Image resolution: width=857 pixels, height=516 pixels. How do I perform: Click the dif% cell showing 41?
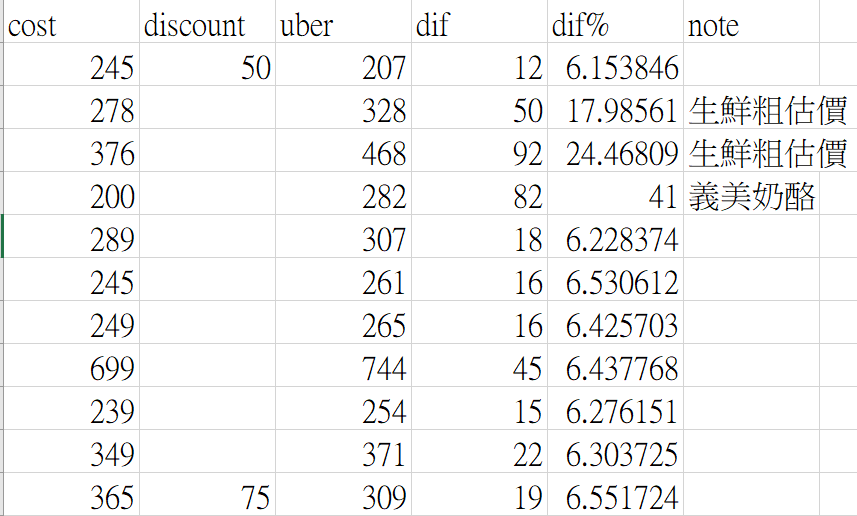[615, 197]
